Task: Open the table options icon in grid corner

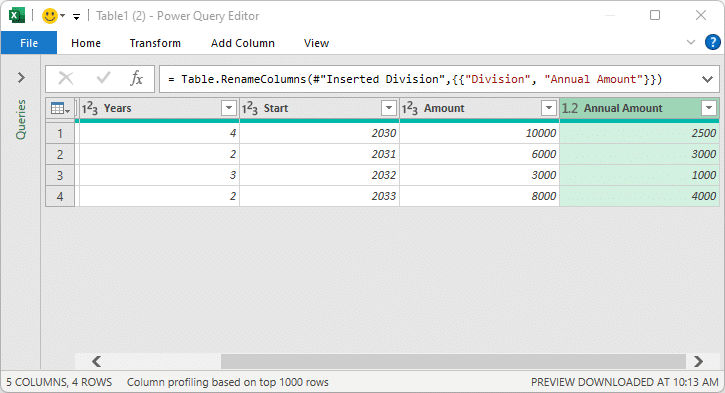Action: (x=60, y=109)
